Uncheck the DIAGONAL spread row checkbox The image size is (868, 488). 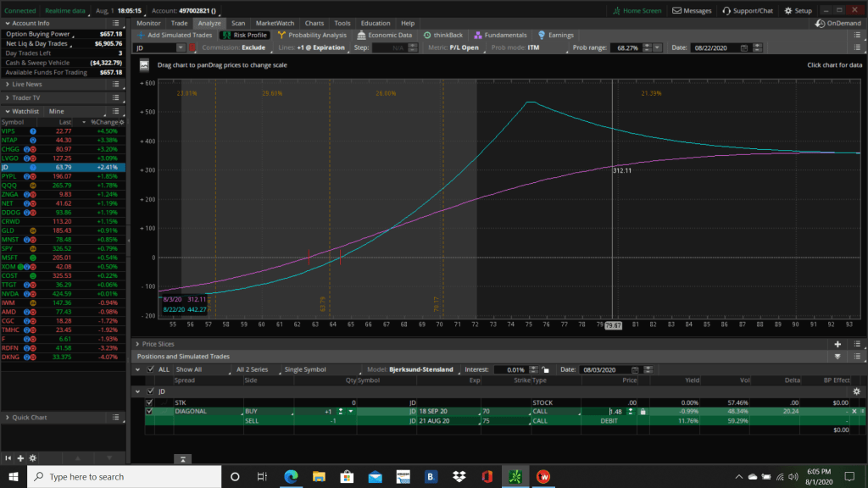[150, 412]
